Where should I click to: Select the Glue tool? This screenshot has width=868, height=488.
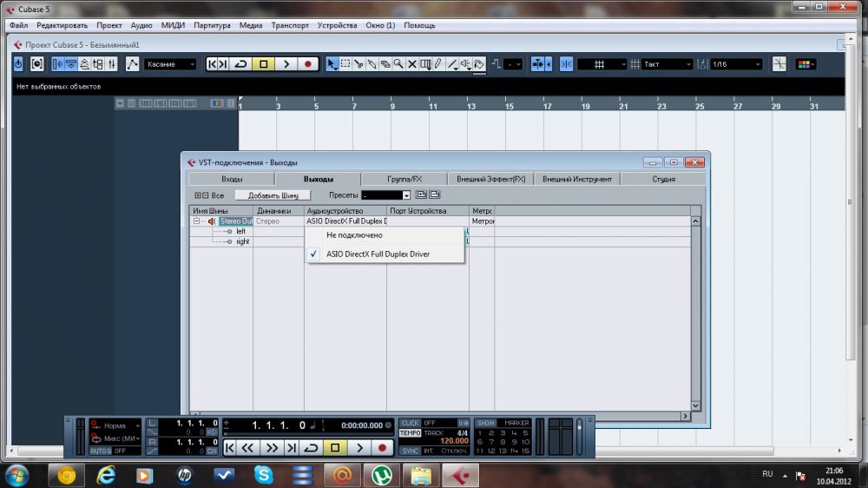point(372,64)
